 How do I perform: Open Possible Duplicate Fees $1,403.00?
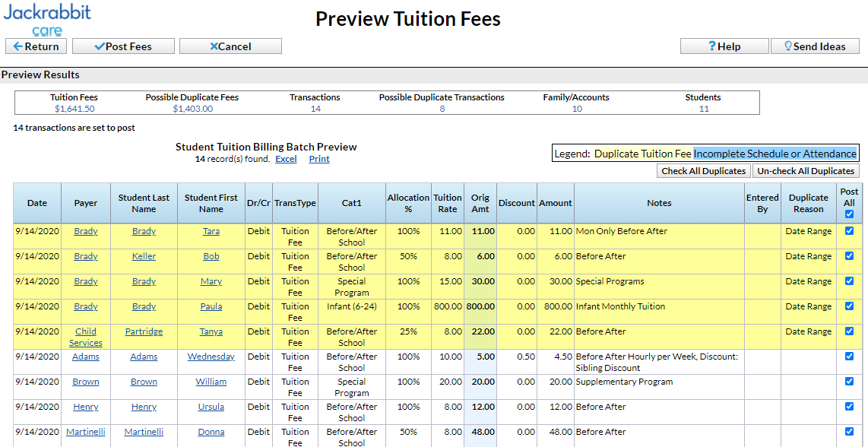tap(192, 109)
